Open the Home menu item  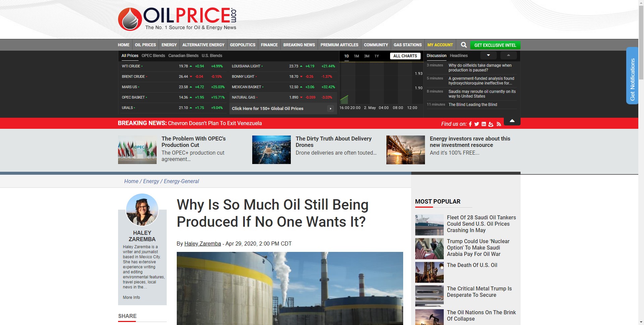(x=123, y=45)
